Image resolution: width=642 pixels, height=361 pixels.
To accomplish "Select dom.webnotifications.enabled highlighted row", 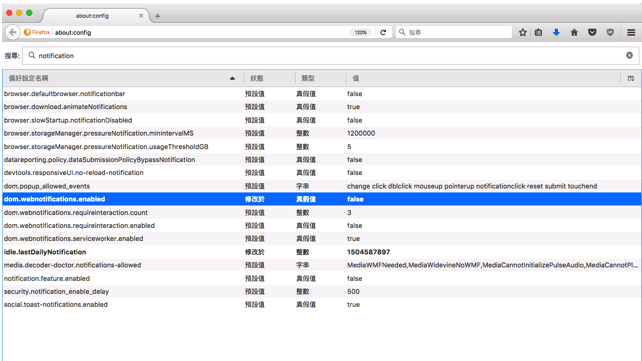I will tap(321, 199).
